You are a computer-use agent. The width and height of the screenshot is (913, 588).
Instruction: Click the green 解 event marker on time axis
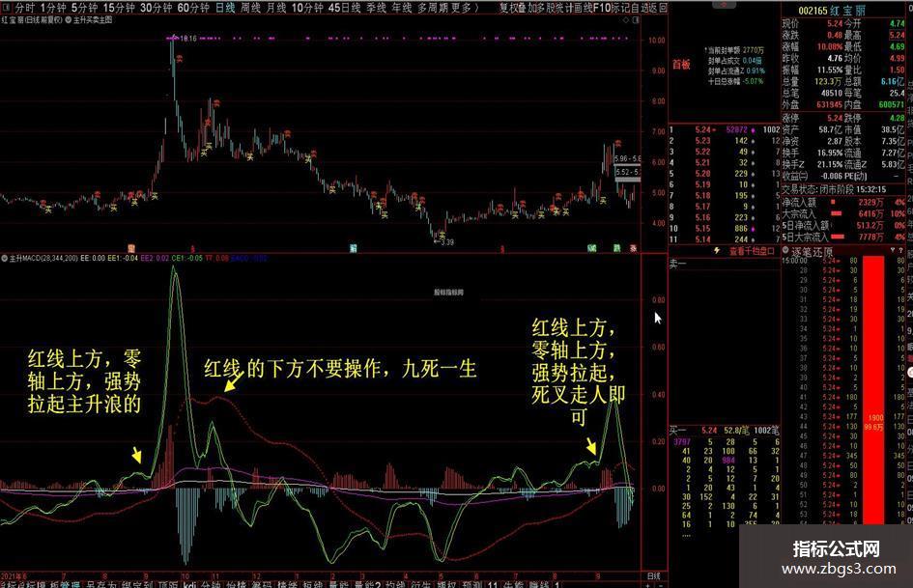354,248
